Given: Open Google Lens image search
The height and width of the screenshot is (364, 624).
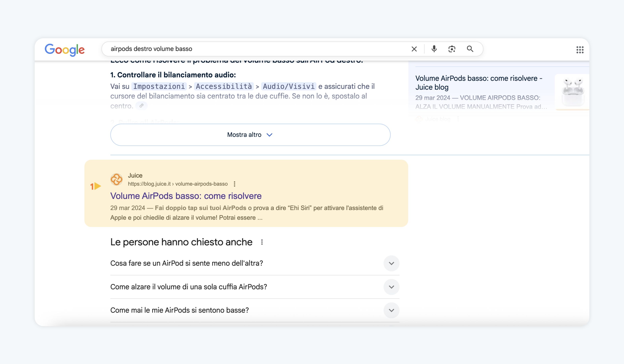Looking at the screenshot, I should [452, 49].
